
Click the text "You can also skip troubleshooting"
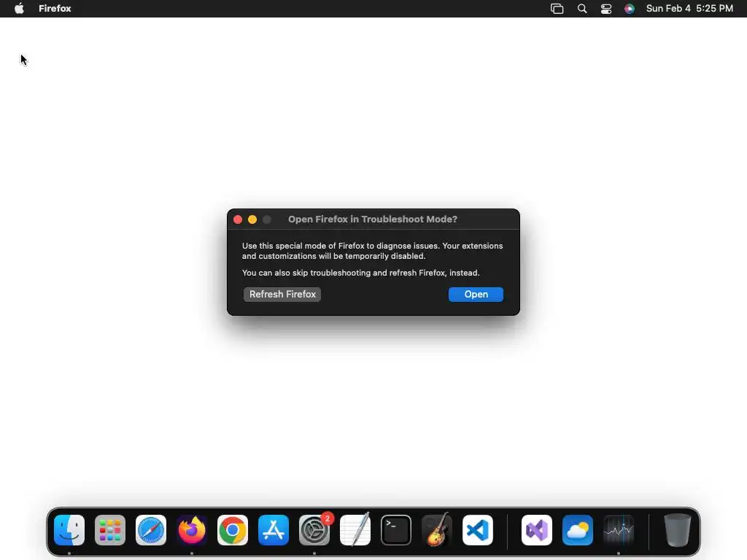pyautogui.click(x=306, y=273)
